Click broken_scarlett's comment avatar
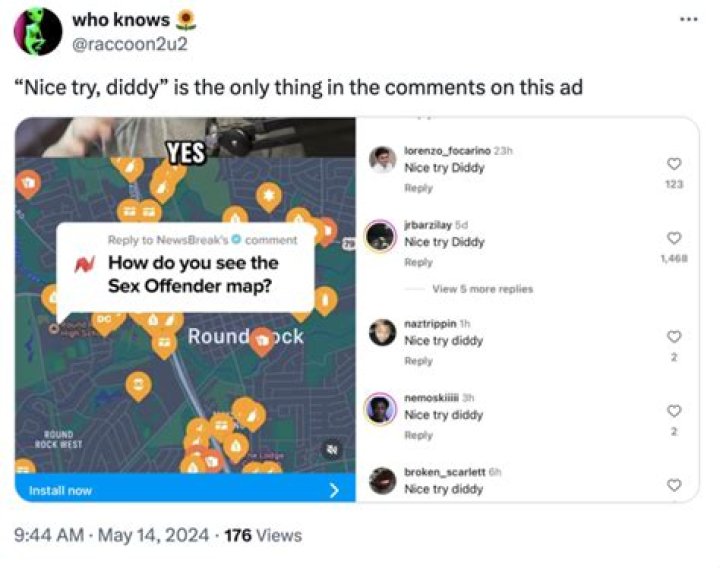The width and height of the screenshot is (720, 568). (x=382, y=481)
